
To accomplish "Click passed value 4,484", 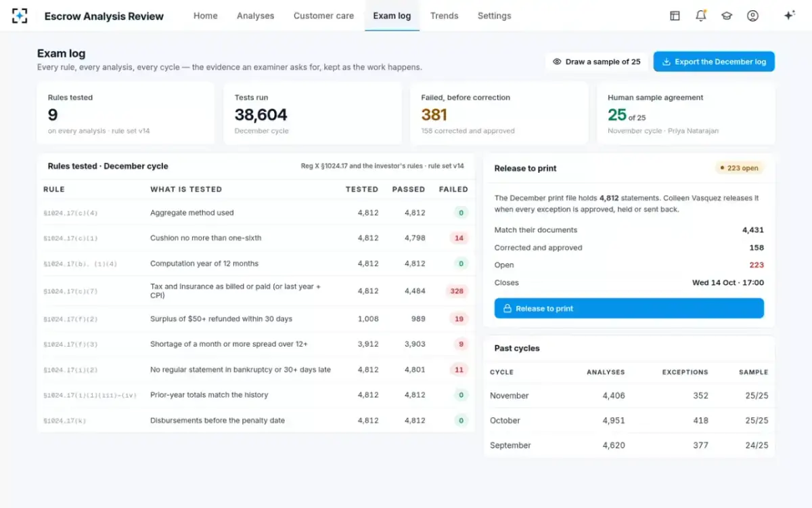I will [x=415, y=291].
